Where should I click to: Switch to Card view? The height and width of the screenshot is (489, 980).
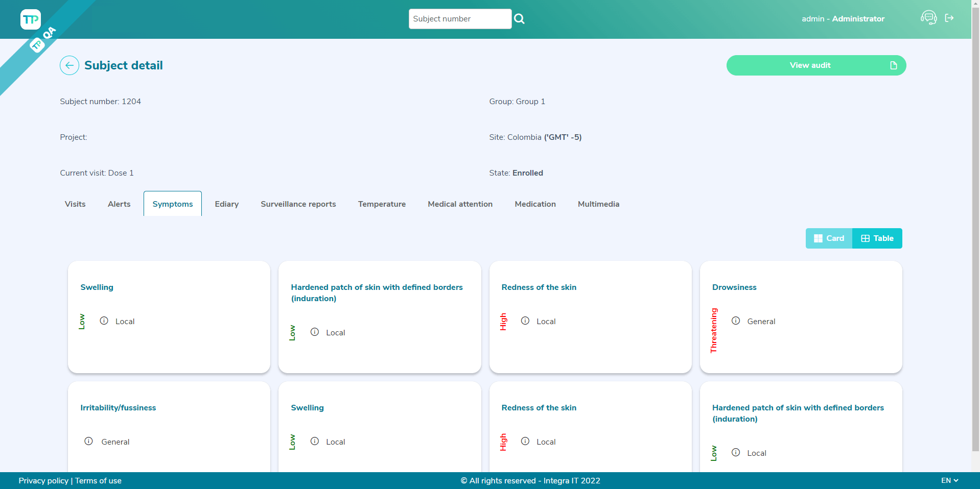pyautogui.click(x=829, y=238)
